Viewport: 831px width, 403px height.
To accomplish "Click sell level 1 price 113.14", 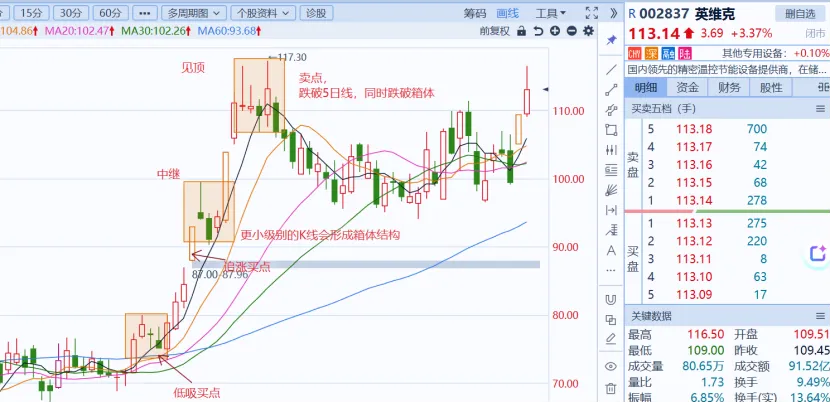I will pos(694,200).
